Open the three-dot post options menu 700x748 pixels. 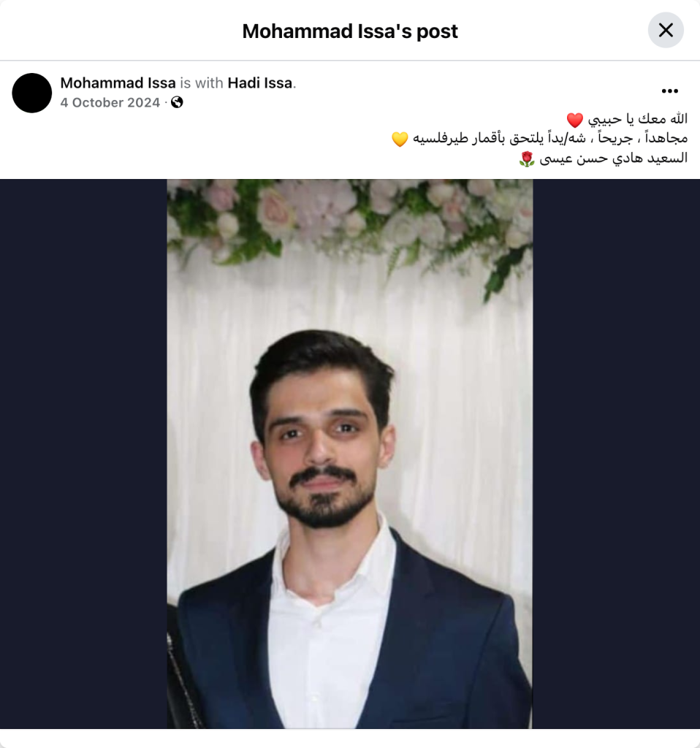tap(669, 91)
